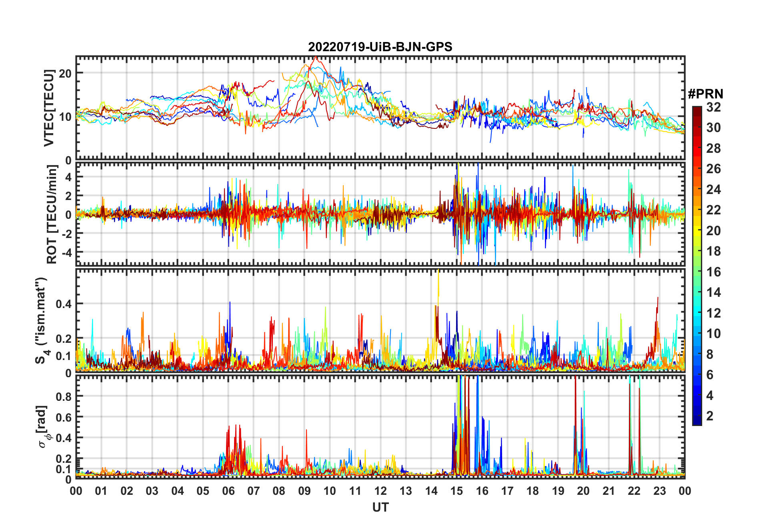The image size is (761, 532).
Task: Select hour 01 on the UT axis
Action: 101,491
